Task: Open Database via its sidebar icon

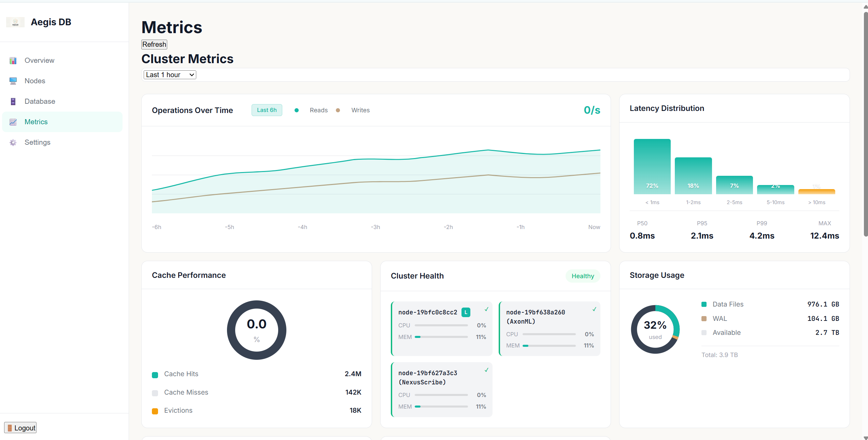Action: 13,101
